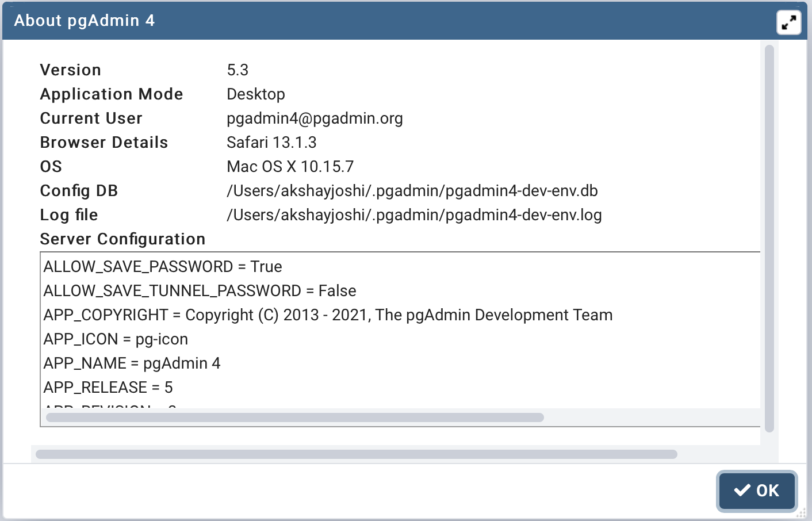
Task: Click the APP_NAME = pgAdmin 4 line
Action: (x=132, y=363)
